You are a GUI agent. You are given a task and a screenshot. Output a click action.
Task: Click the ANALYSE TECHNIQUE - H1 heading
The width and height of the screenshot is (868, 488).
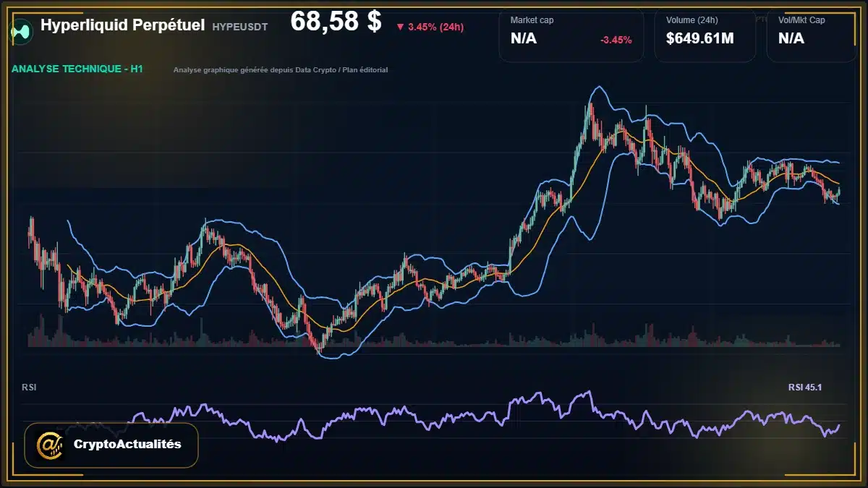[77, 69]
